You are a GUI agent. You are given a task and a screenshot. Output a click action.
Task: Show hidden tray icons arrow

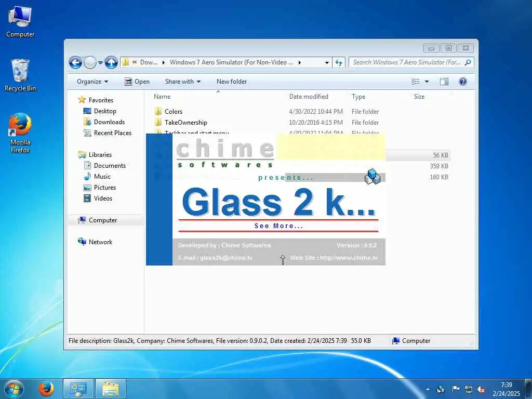click(428, 390)
